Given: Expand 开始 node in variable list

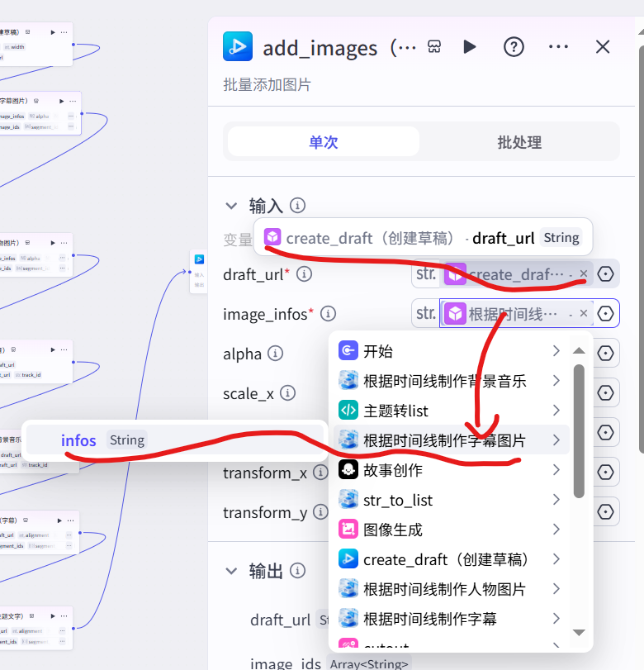Looking at the screenshot, I should pos(451,351).
